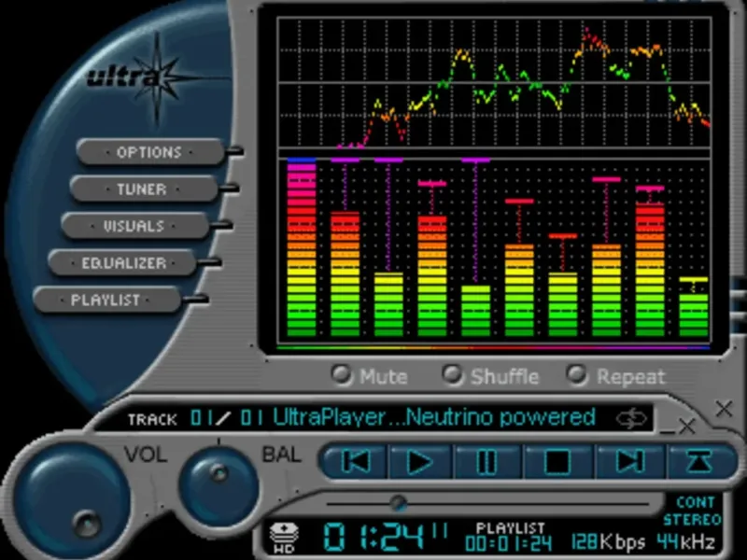Viewport: 747px width, 560px height.
Task: Enable Shuffle playback
Action: [x=491, y=376]
